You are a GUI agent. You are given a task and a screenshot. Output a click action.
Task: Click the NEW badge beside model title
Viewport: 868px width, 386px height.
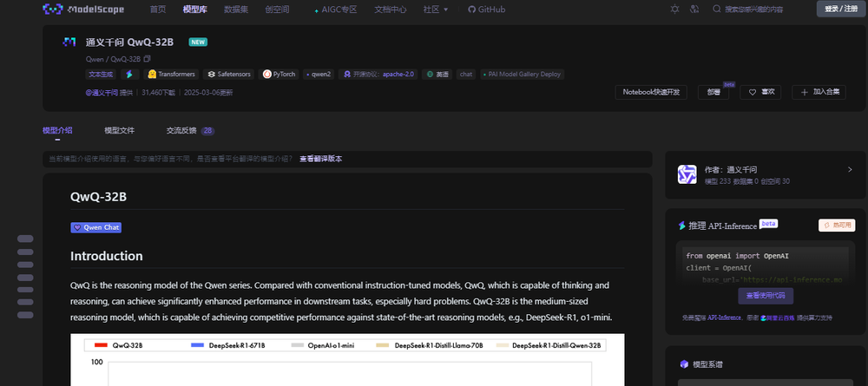(x=198, y=42)
